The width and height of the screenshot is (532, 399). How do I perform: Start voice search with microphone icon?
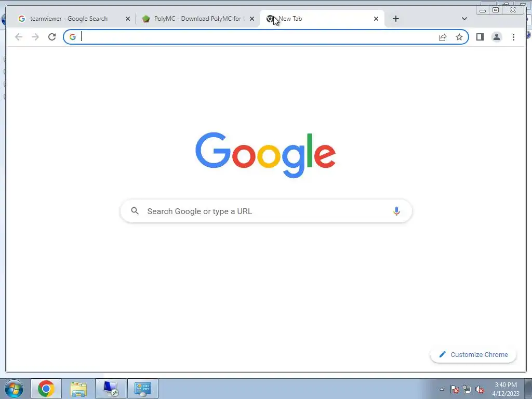pos(396,211)
